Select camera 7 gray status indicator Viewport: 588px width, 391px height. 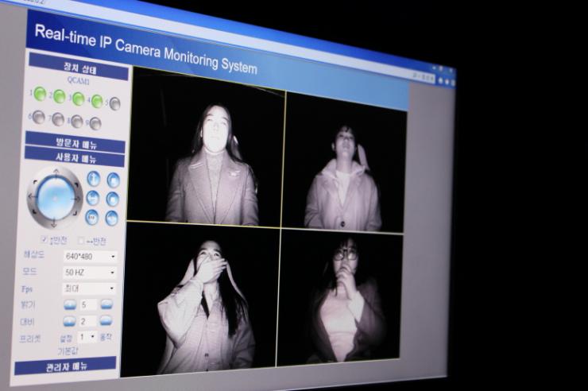tap(58, 119)
